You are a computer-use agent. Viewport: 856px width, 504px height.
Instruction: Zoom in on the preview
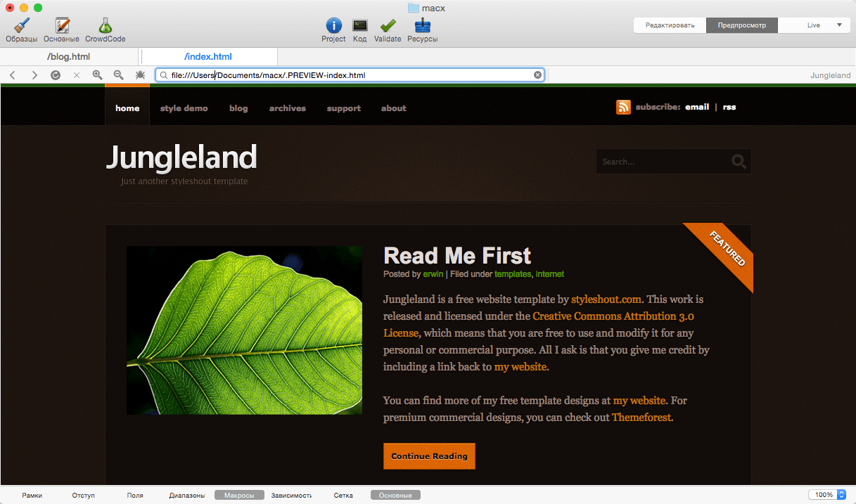click(x=98, y=75)
